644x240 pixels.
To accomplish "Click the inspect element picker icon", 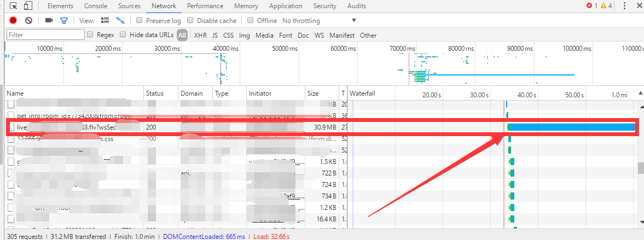I will [14, 6].
